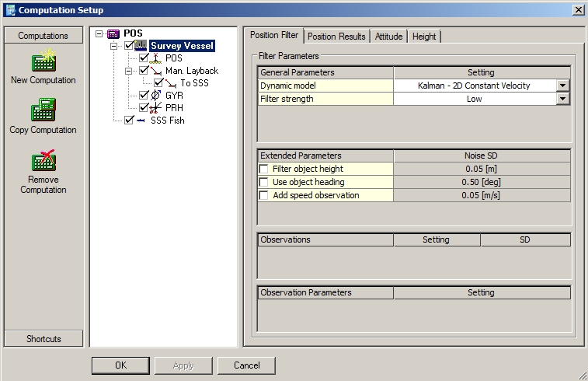Open the Dynamic model dropdown arrow
Viewport: 588px width, 381px height.
(x=562, y=86)
